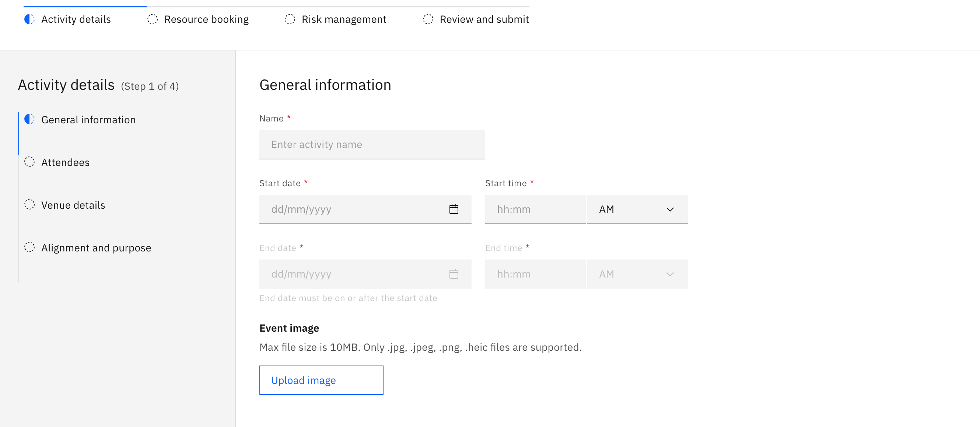Click the End date input field
This screenshot has height=427, width=980.
coord(365,274)
